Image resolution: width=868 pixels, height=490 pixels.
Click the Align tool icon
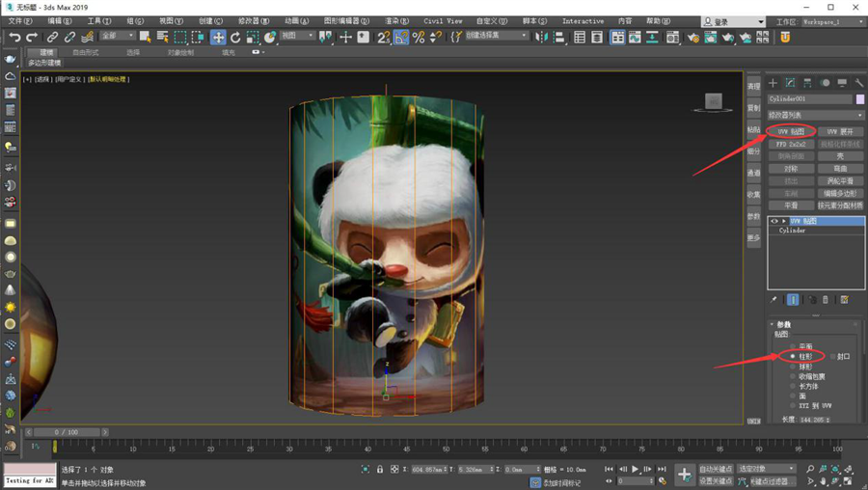559,37
